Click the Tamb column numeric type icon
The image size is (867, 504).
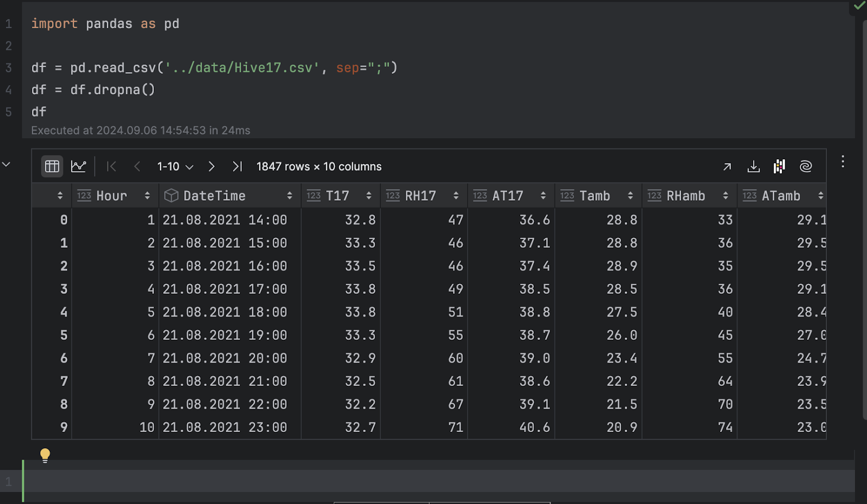click(x=567, y=196)
